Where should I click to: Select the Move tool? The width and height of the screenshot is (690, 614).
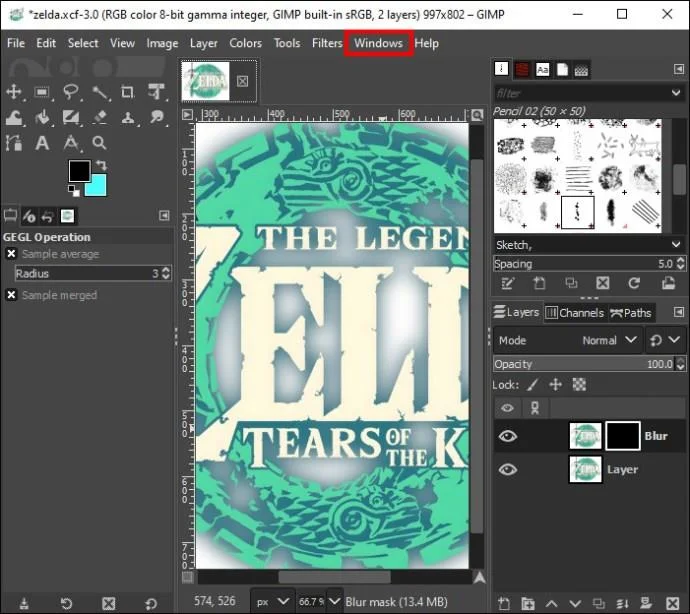(14, 92)
